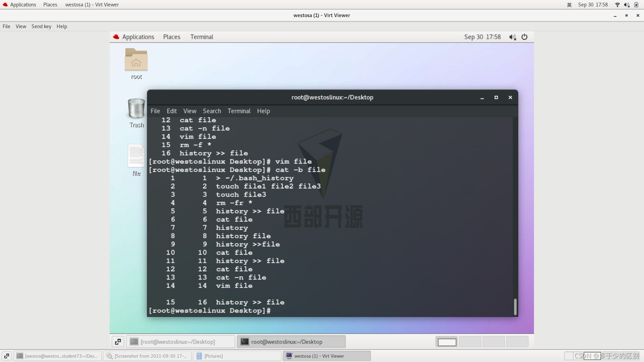
Task: Click the terminal vertical scrollbar thumb
Action: (x=515, y=306)
